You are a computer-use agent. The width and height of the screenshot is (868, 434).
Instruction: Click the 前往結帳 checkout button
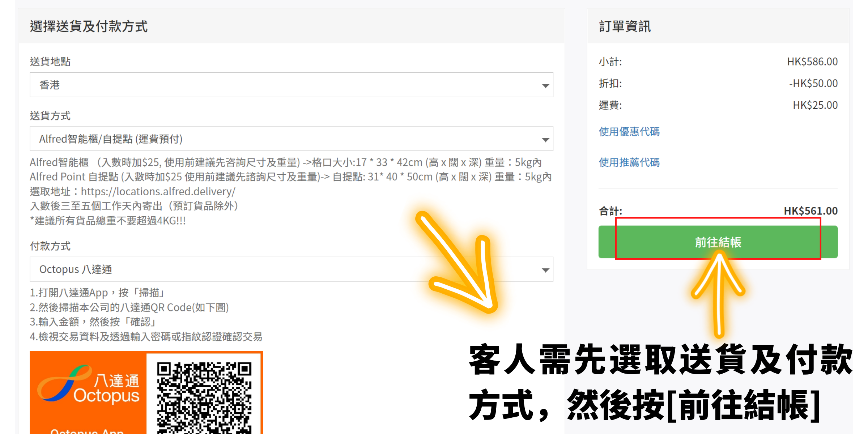[718, 242]
